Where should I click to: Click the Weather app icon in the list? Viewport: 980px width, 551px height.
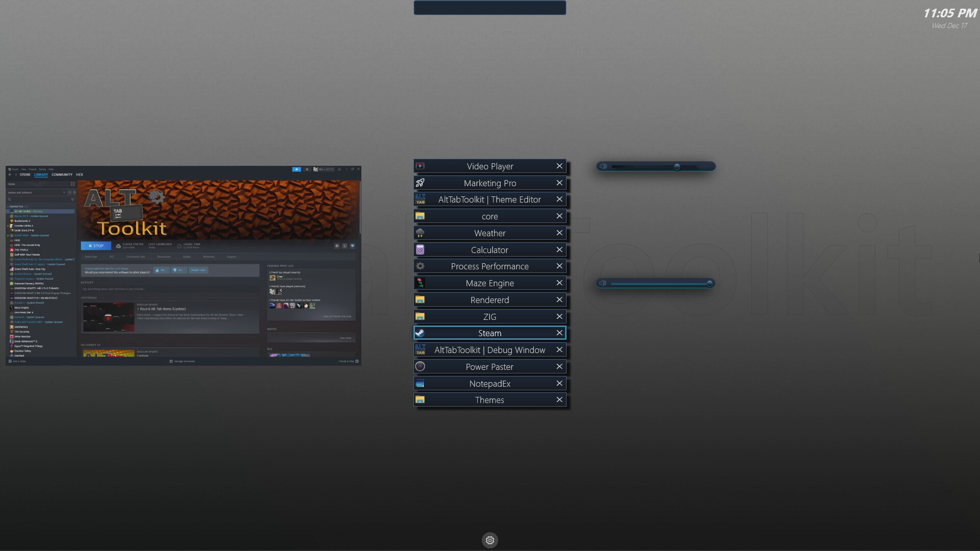pyautogui.click(x=420, y=233)
